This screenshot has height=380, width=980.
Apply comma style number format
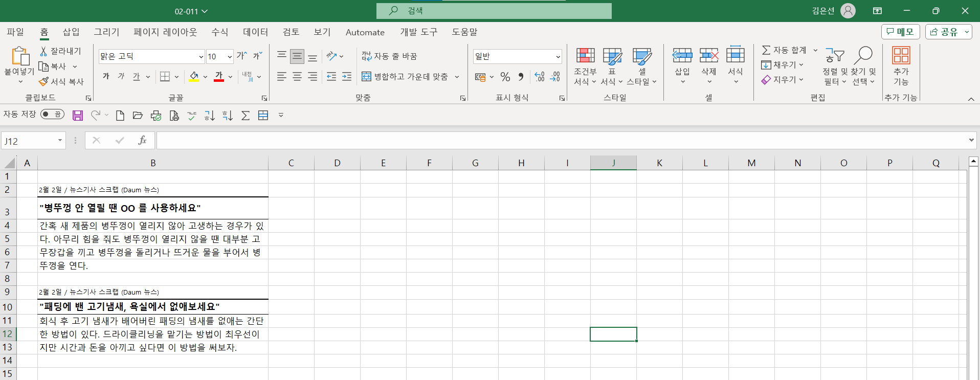click(521, 77)
